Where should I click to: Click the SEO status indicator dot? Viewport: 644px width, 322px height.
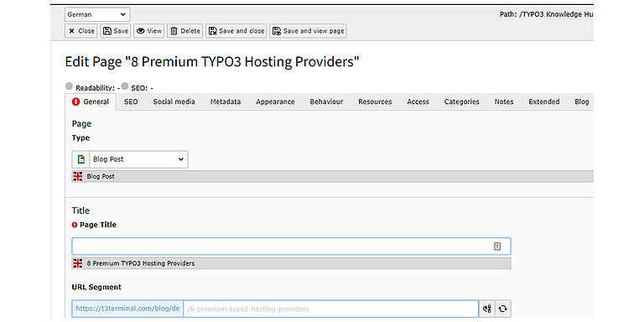[x=125, y=86]
